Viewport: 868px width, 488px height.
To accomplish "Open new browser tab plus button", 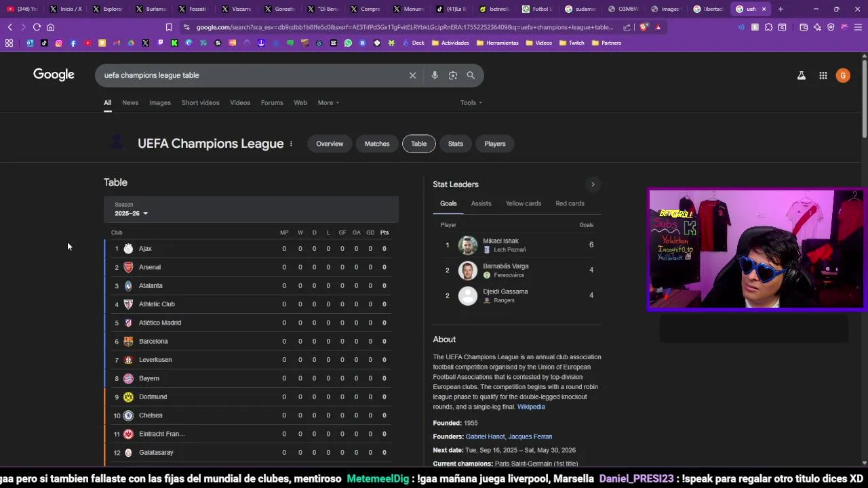I will pyautogui.click(x=781, y=9).
